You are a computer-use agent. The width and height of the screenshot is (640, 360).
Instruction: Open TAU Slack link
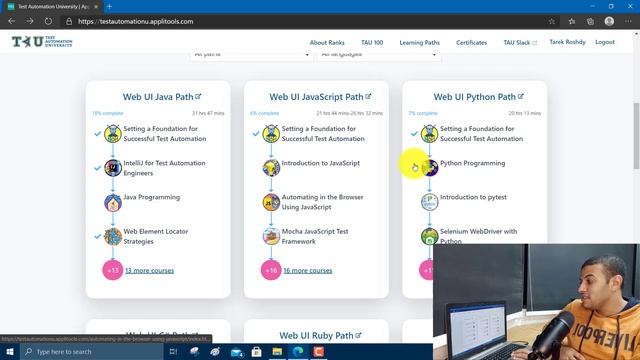520,42
